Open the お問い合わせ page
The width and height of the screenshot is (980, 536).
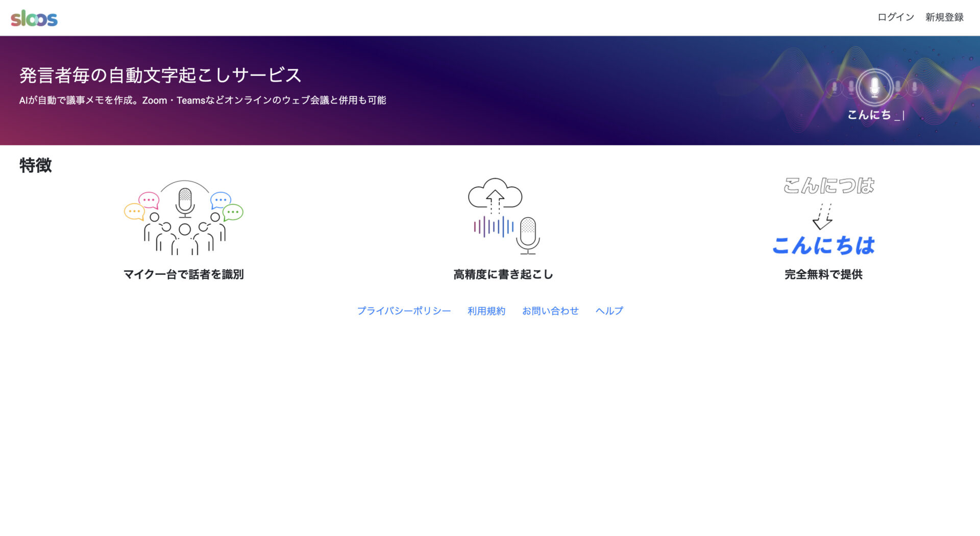point(550,311)
